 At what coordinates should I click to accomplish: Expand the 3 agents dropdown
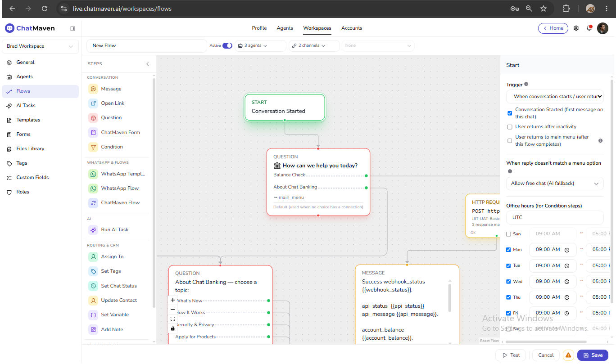[260, 45]
